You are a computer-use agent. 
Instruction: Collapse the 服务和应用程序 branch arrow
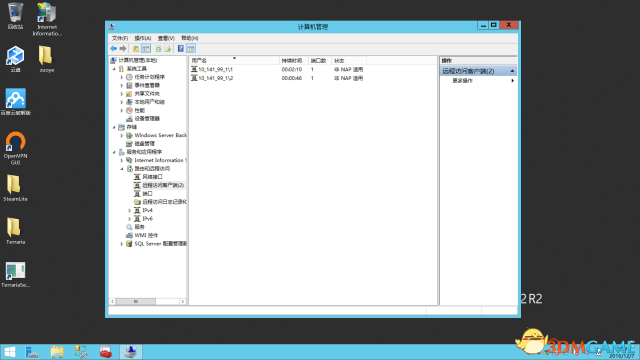114,152
